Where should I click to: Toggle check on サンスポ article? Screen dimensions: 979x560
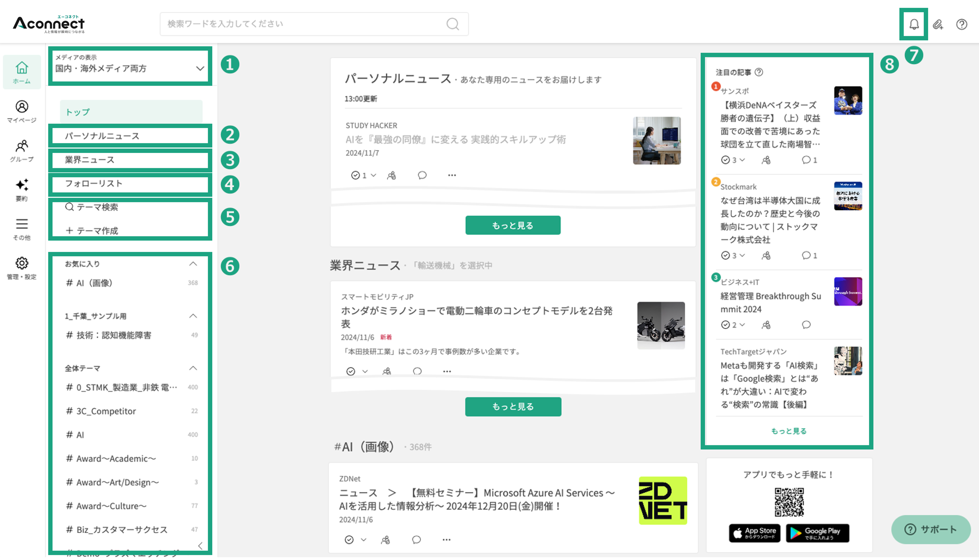coord(725,160)
